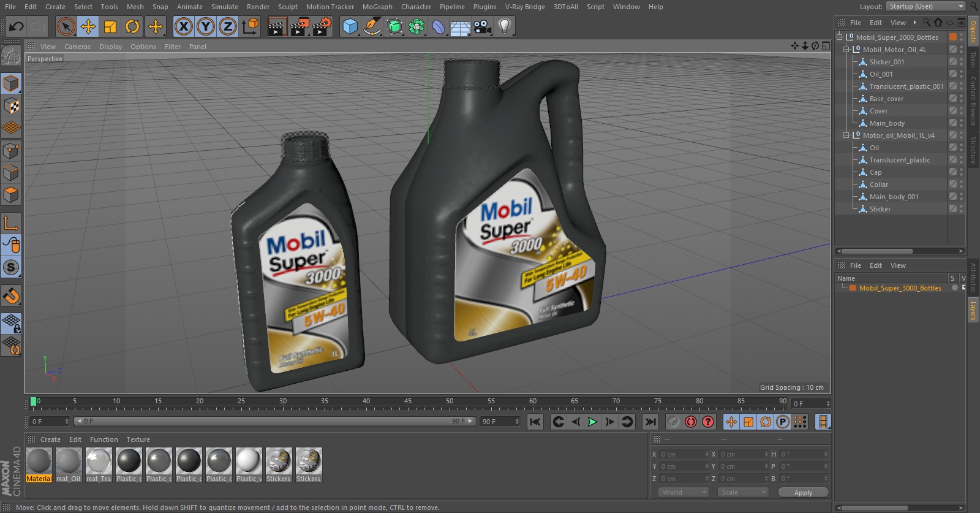Go to start of animation
The image size is (980, 513).
535,422
